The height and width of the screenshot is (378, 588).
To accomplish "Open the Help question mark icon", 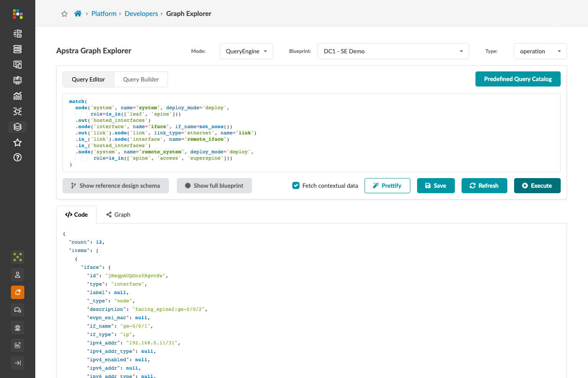I will [18, 157].
